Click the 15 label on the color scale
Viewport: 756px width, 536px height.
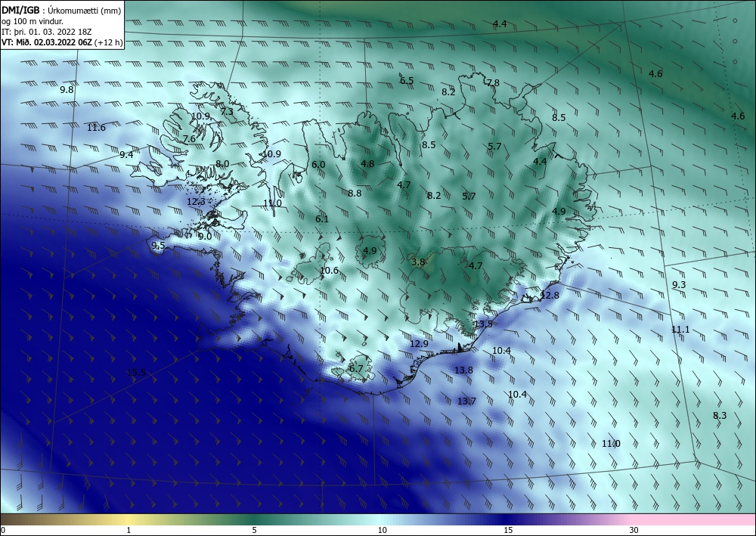[508, 531]
